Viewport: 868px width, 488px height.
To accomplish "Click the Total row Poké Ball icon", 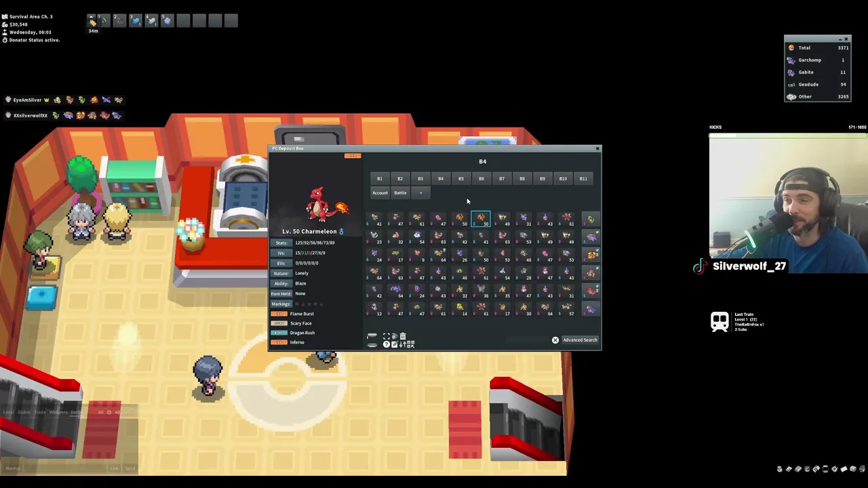I will coord(791,47).
